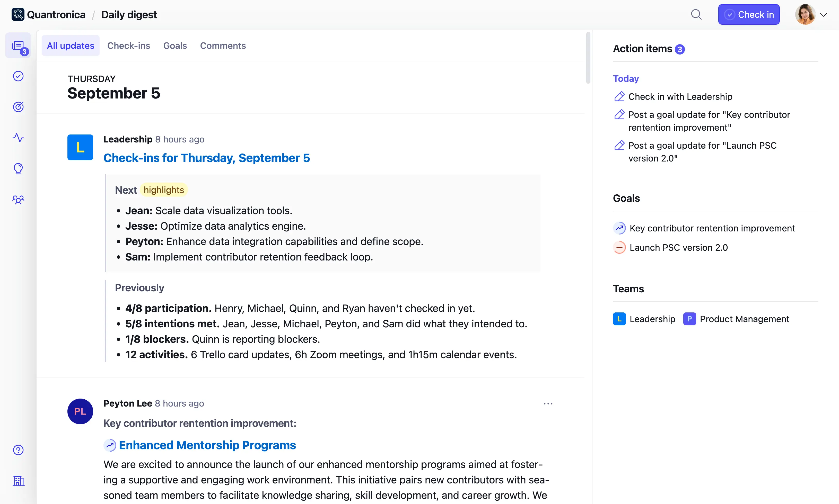Open the teams people sidebar icon
This screenshot has height=504, width=839.
[x=18, y=199]
